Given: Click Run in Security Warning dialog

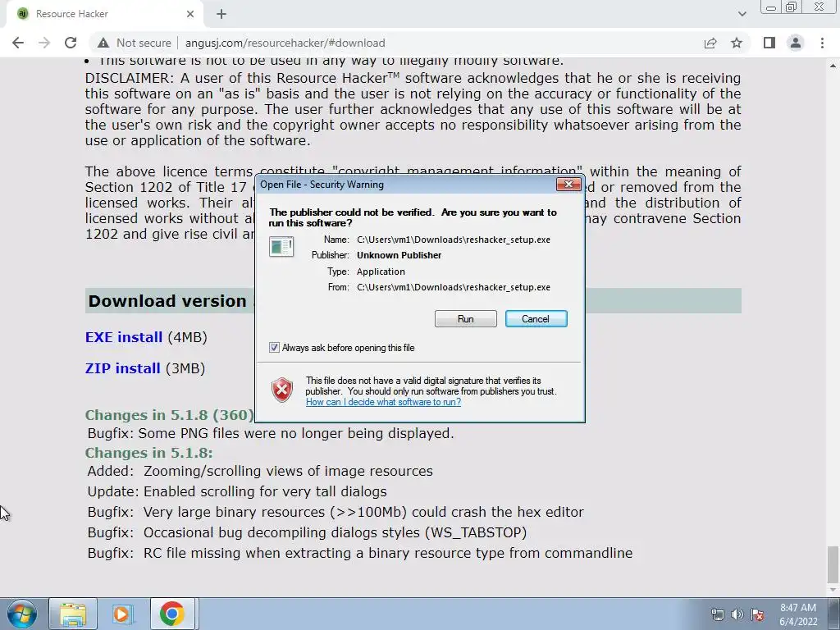Looking at the screenshot, I should (x=466, y=319).
